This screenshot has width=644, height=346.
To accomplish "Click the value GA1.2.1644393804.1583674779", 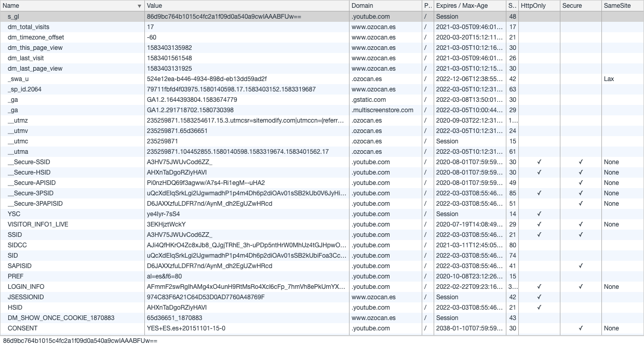I will [x=192, y=100].
